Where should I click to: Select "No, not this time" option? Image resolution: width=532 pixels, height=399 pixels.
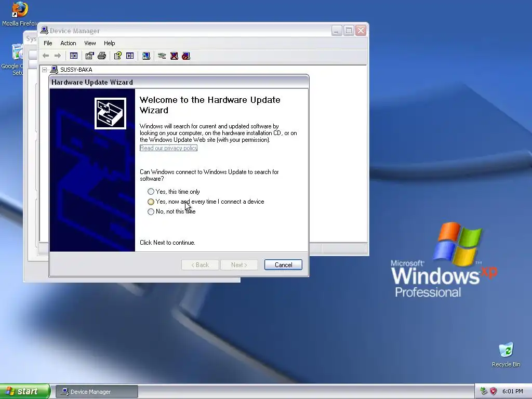[171, 211]
